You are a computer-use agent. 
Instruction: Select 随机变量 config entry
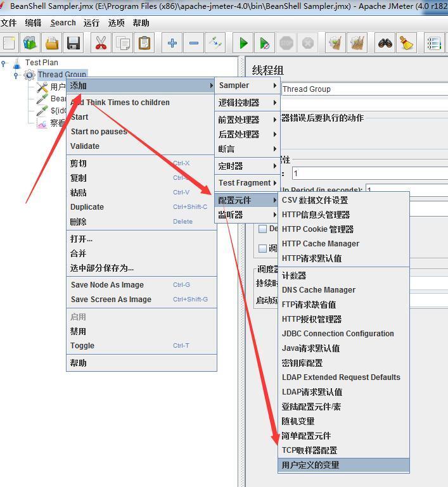click(x=343, y=422)
